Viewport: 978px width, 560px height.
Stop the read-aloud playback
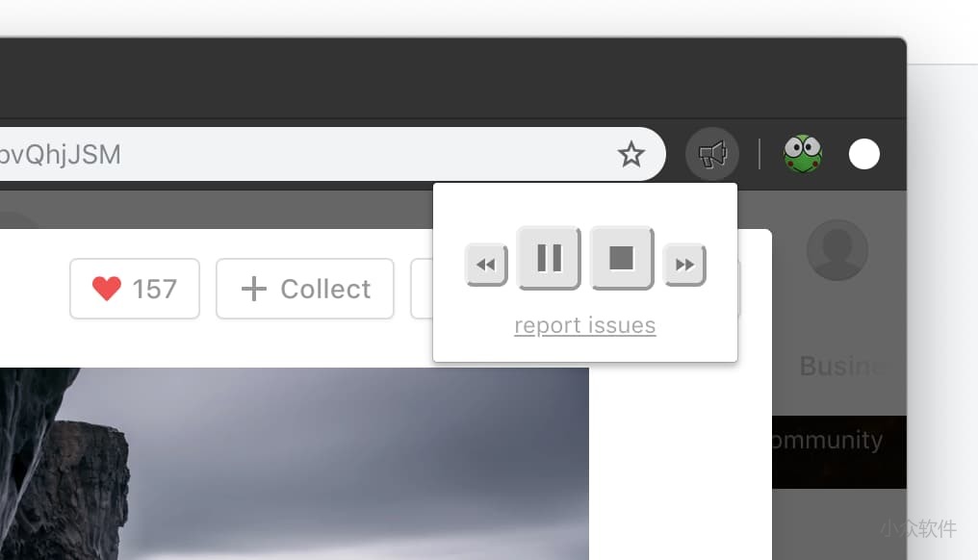click(622, 258)
